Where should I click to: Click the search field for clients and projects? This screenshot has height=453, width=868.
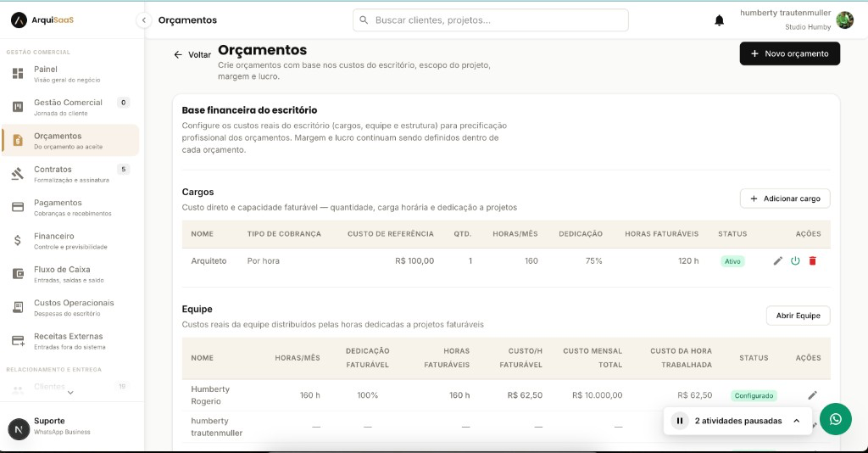491,20
